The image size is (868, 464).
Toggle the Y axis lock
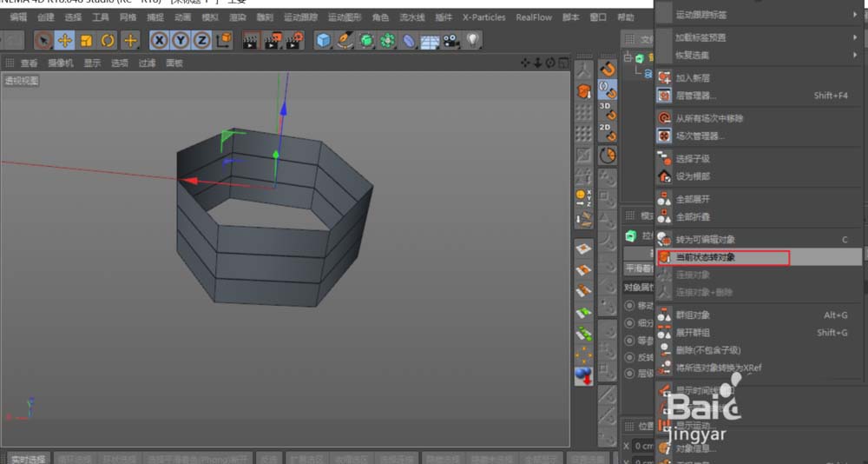180,40
